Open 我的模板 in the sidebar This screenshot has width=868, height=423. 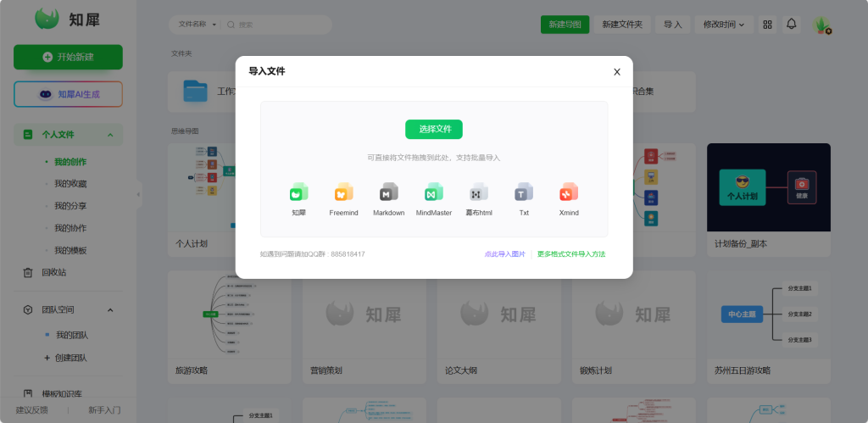[70, 250]
